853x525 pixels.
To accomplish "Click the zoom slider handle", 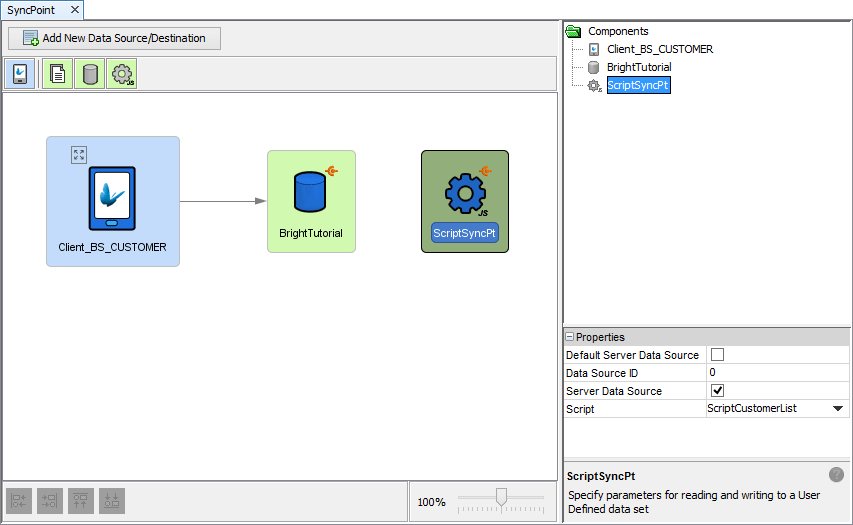I will (501, 497).
